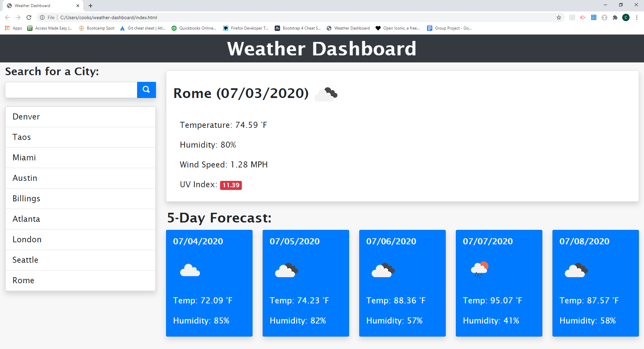
Task: Open a new browser tab
Action: pos(90,5)
